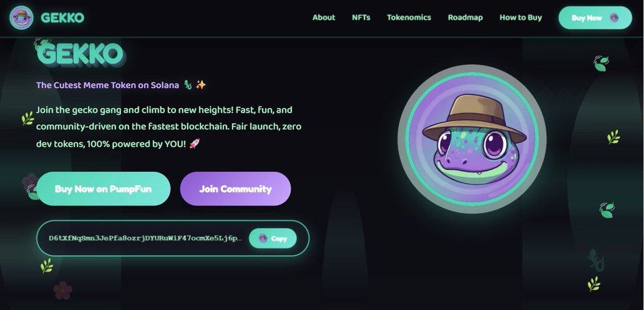Click the Join Community button
This screenshot has width=644, height=310.
point(235,189)
